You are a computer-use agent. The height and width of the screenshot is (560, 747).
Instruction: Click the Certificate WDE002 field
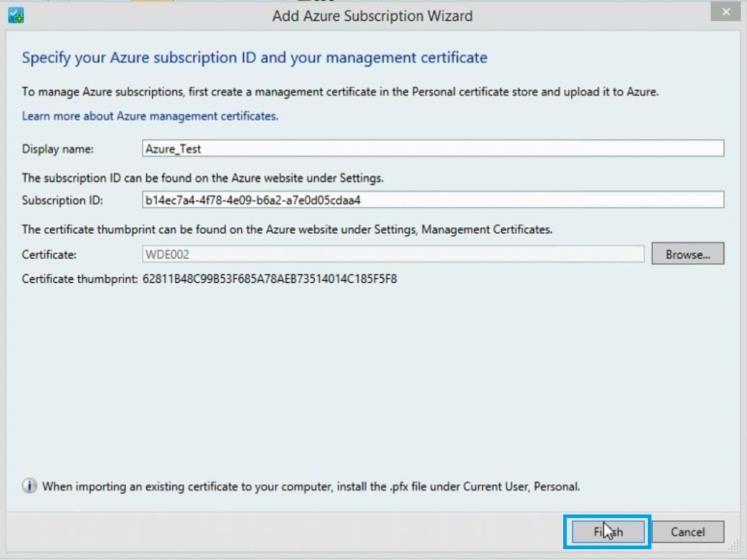tap(393, 254)
